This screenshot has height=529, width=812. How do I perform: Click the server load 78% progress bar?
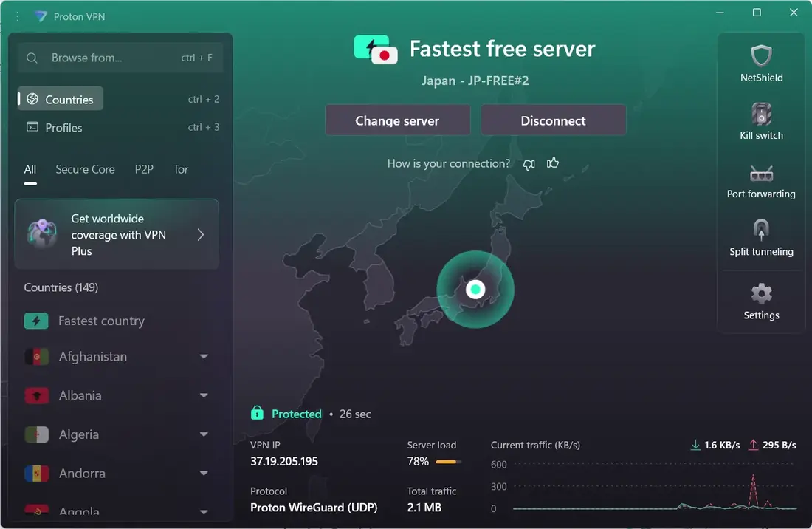448,462
